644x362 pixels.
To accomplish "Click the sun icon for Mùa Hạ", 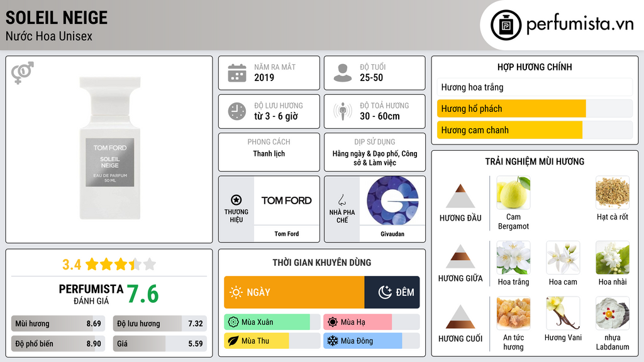I will pyautogui.click(x=333, y=322).
